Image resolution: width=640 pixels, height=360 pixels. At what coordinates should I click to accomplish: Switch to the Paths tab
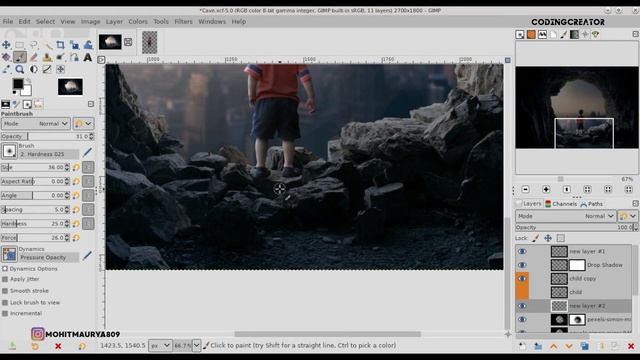coord(591,204)
